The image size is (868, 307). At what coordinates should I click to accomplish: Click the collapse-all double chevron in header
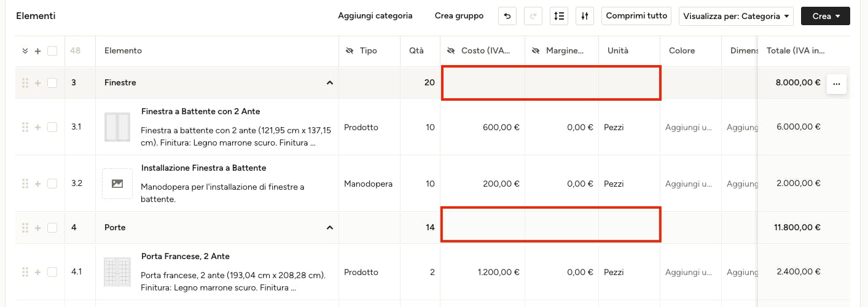tap(25, 51)
